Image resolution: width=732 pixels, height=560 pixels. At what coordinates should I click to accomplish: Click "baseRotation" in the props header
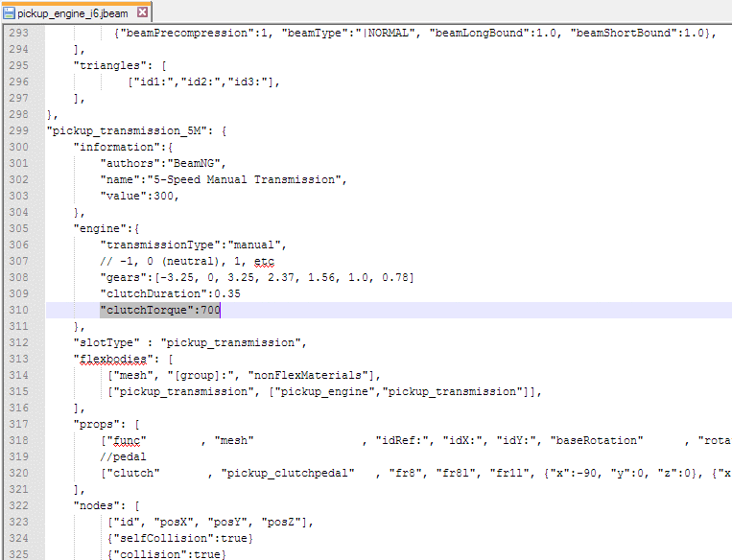[x=597, y=440]
